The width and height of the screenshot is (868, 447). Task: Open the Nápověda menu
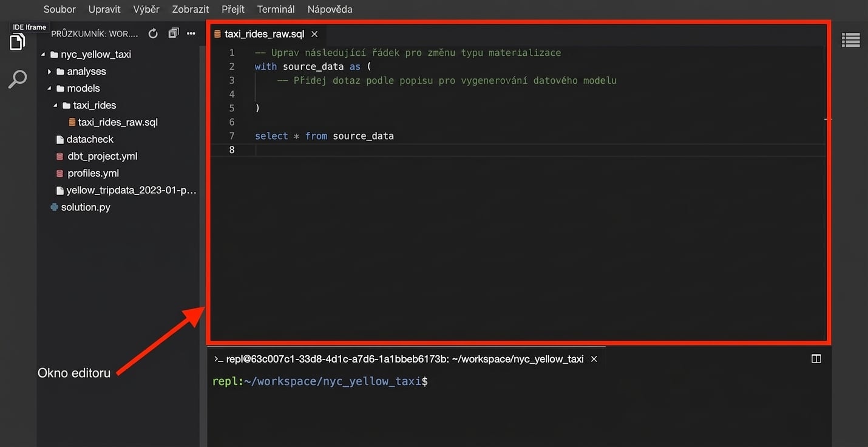(x=330, y=9)
